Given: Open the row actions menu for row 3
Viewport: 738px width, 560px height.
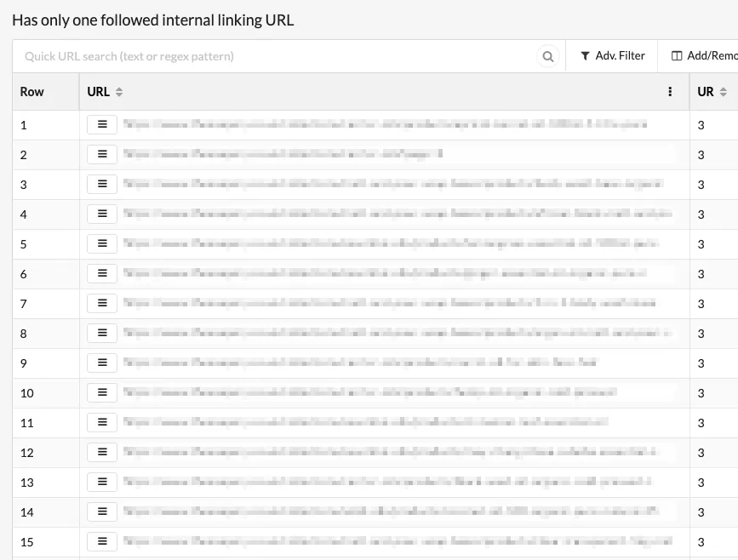Looking at the screenshot, I should [x=102, y=184].
